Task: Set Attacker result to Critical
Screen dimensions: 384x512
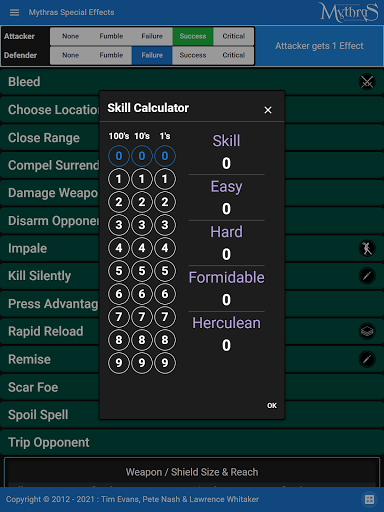Action: pos(234,36)
